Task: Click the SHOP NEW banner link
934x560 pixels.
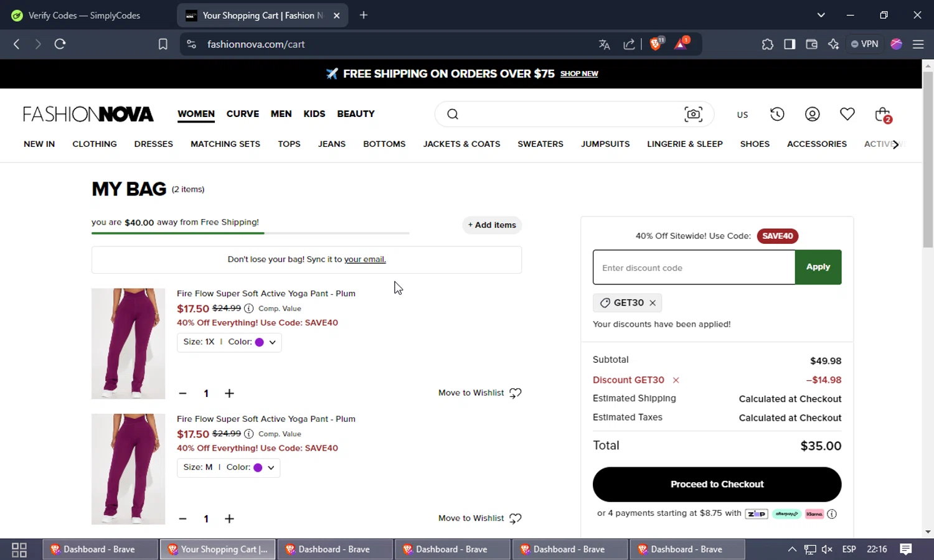Action: coord(579,73)
